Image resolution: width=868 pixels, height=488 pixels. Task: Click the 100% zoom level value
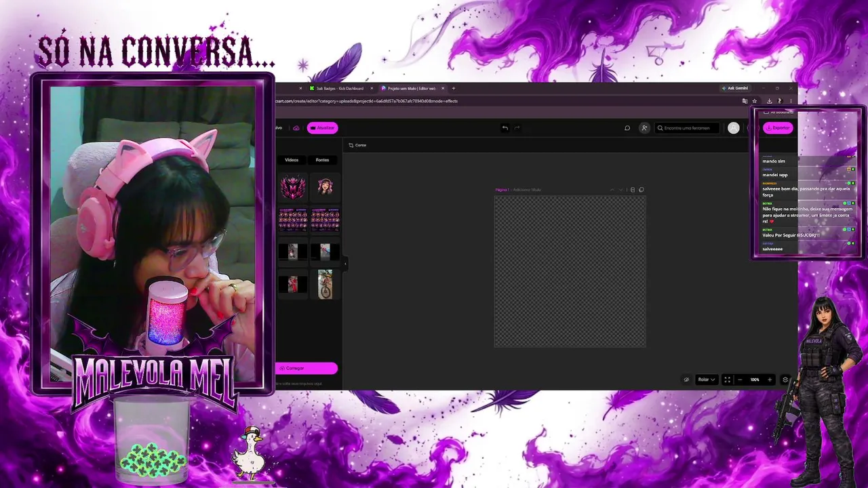(x=755, y=380)
